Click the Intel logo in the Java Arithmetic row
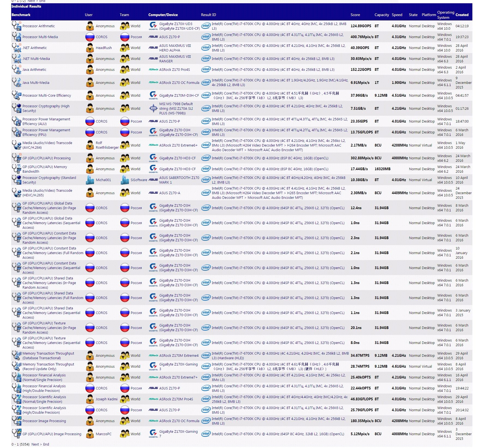The image size is (480, 448). 206,69
